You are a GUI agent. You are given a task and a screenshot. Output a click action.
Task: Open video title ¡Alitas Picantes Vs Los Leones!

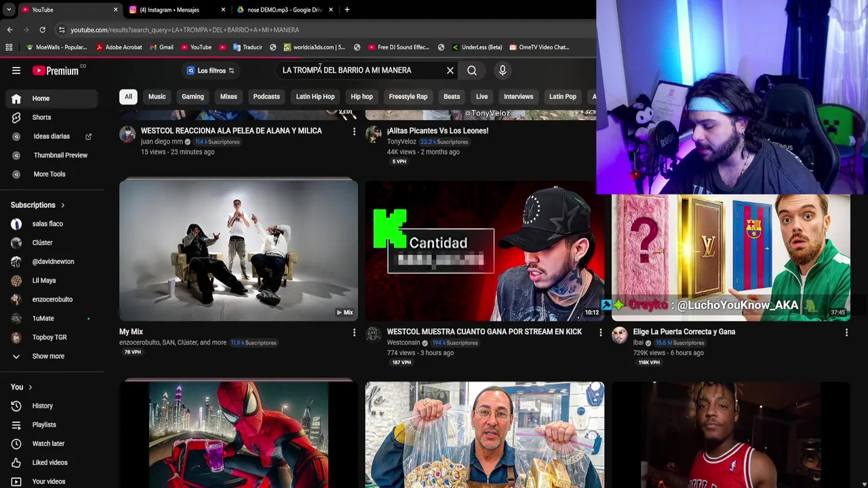[437, 131]
